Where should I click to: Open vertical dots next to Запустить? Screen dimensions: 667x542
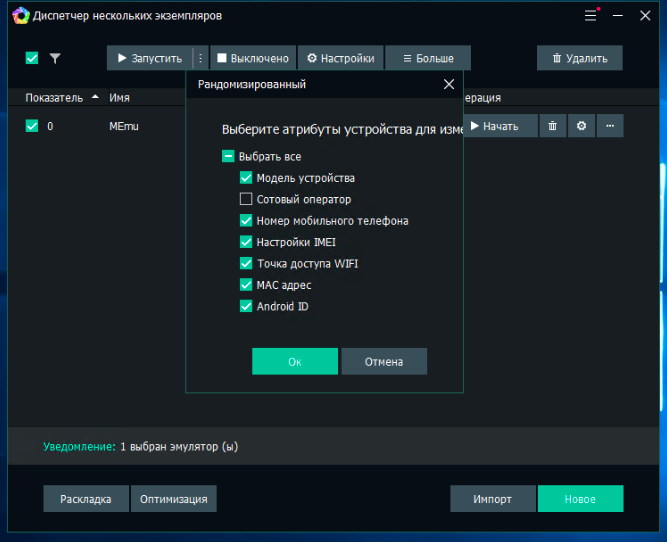pos(200,58)
